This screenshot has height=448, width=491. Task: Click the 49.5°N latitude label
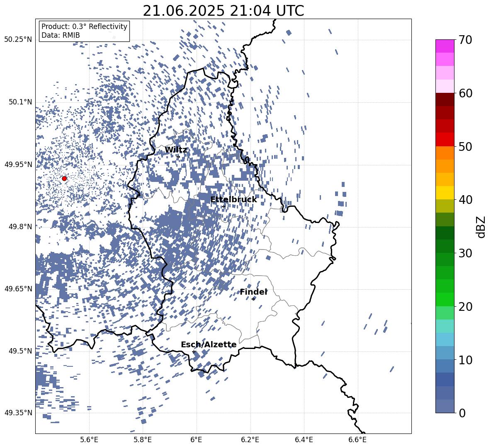click(x=20, y=351)
